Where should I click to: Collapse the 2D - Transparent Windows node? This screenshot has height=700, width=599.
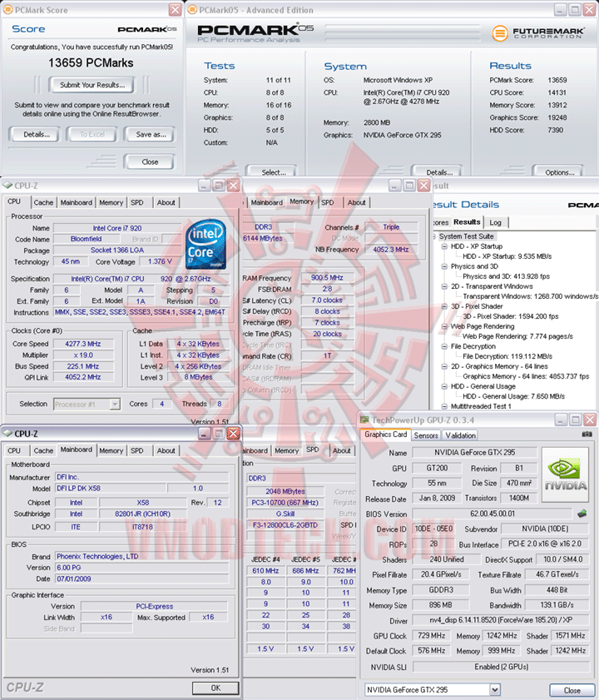[x=444, y=286]
